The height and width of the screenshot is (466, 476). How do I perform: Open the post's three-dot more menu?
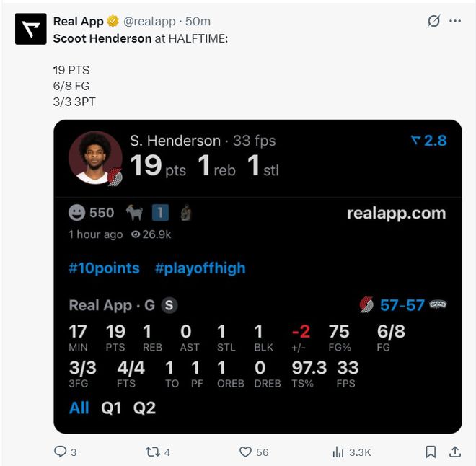[x=455, y=21]
